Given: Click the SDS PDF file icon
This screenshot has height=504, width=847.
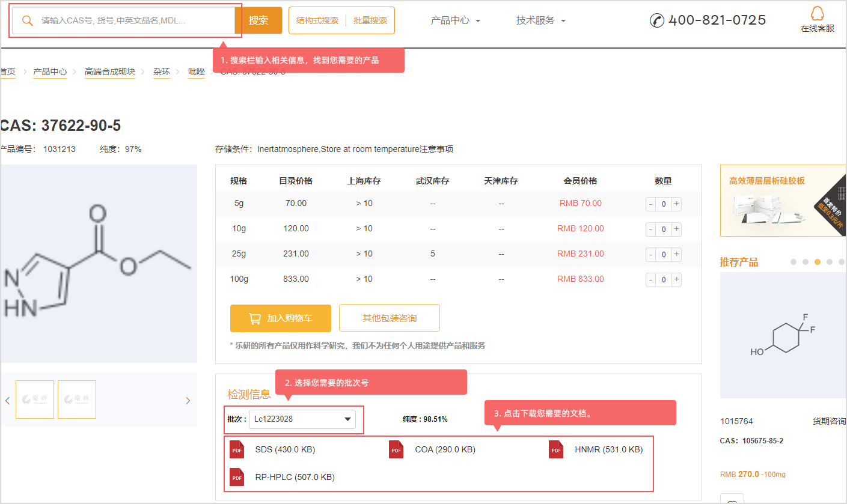Looking at the screenshot, I should 237,449.
